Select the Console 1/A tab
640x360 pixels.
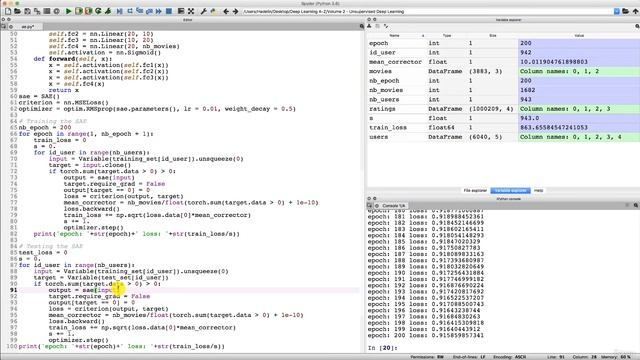click(x=393, y=206)
